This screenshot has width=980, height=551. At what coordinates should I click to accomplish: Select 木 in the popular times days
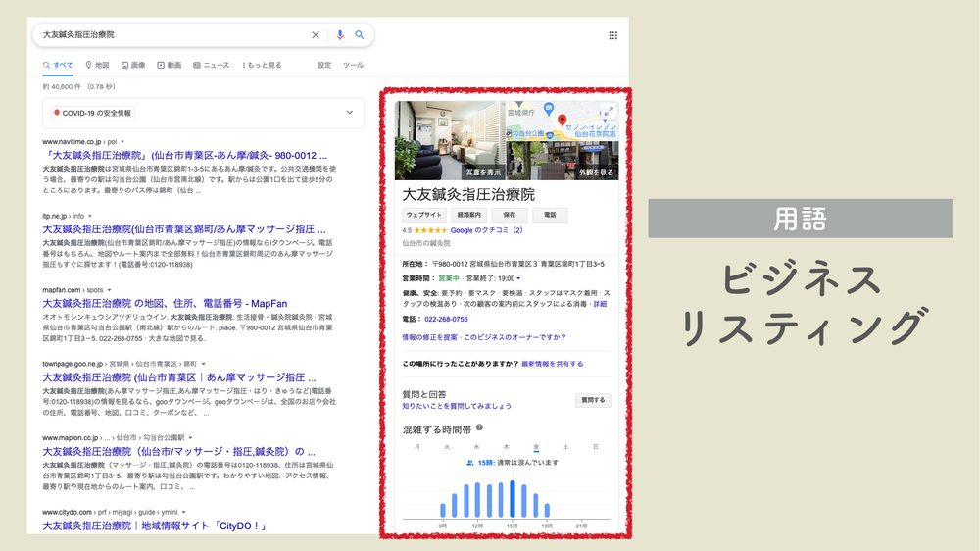507,447
